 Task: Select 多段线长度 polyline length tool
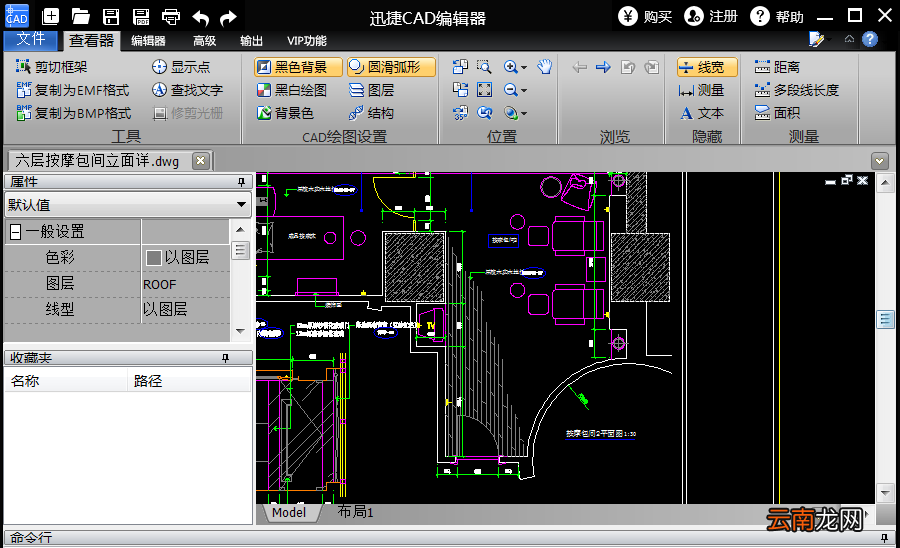click(797, 90)
